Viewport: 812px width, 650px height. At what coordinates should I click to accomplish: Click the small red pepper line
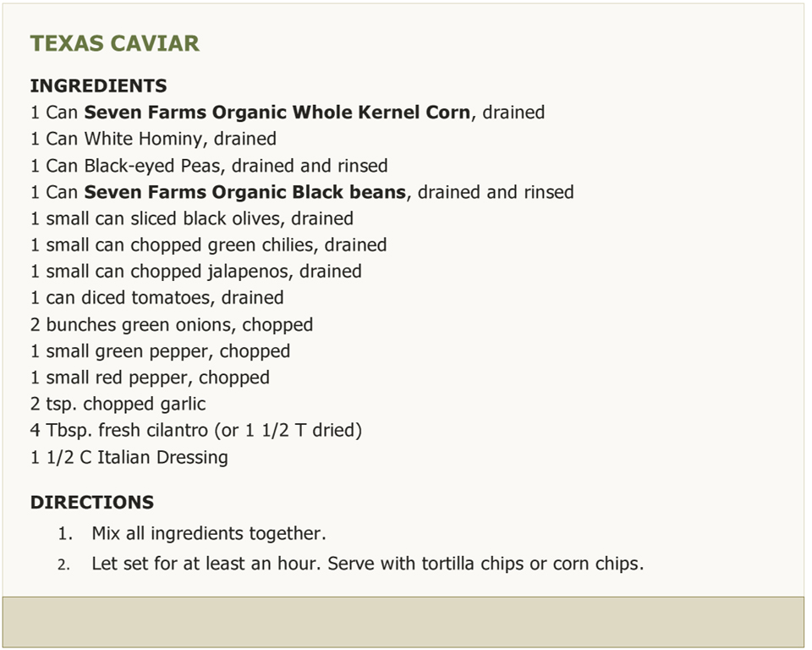click(x=150, y=377)
